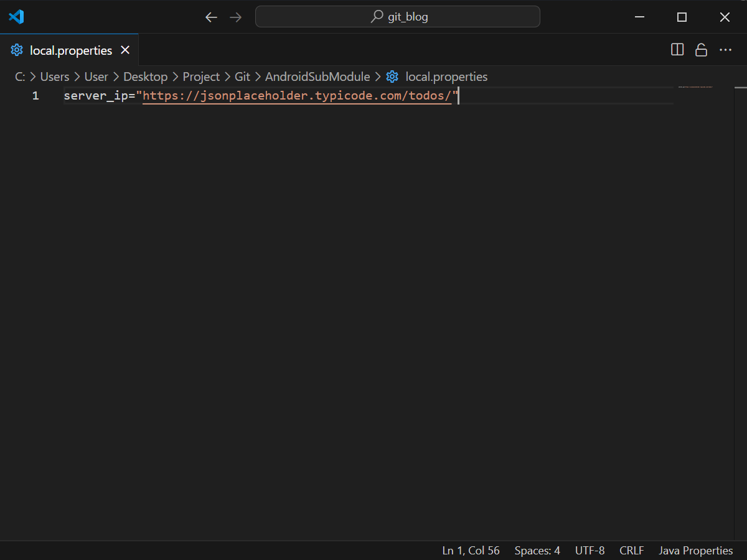The image size is (747, 560).
Task: Go to line via Ln 1, Col 56
Action: tap(471, 551)
